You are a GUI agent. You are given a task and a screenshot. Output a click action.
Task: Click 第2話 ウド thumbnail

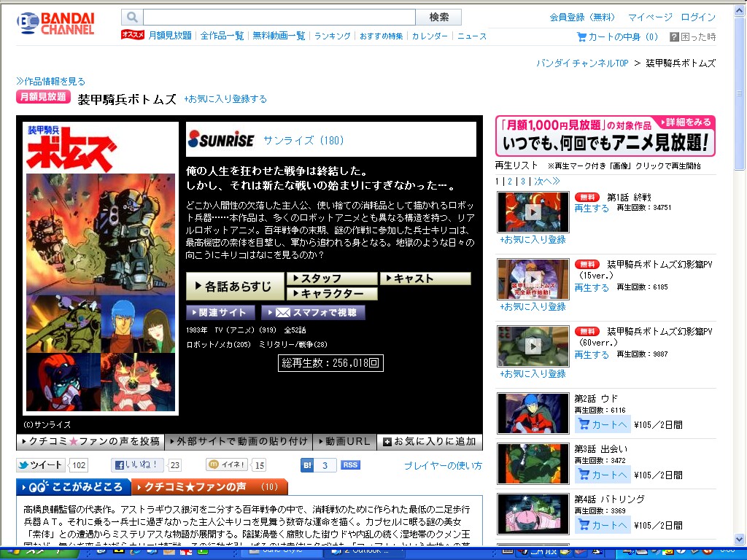(533, 413)
